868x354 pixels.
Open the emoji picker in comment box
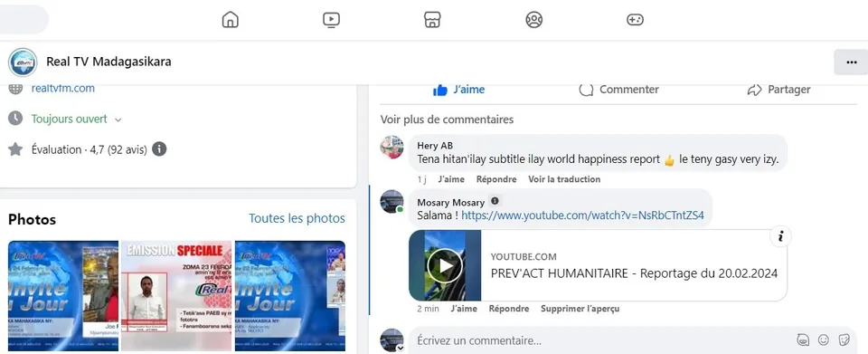(x=824, y=340)
